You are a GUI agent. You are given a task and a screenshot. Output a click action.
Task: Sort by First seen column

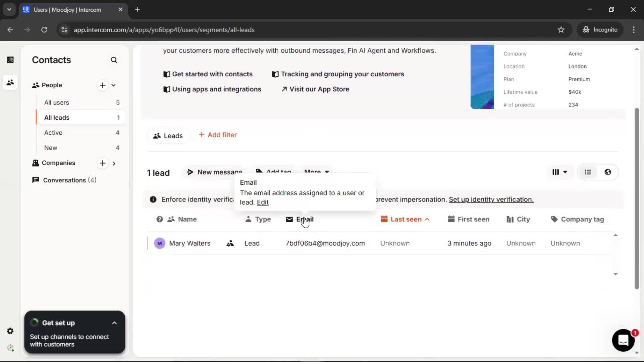(x=469, y=219)
